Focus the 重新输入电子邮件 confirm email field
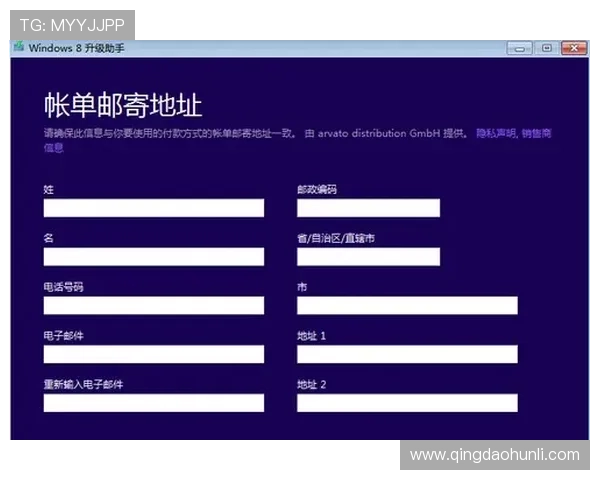Image resolution: width=600 pixels, height=480 pixels. point(154,403)
